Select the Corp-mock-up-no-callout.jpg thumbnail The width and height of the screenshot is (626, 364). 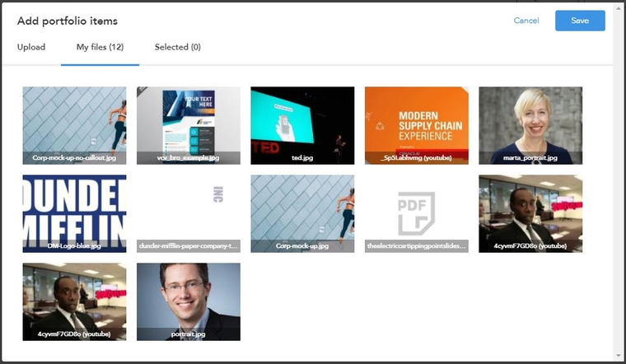point(74,125)
